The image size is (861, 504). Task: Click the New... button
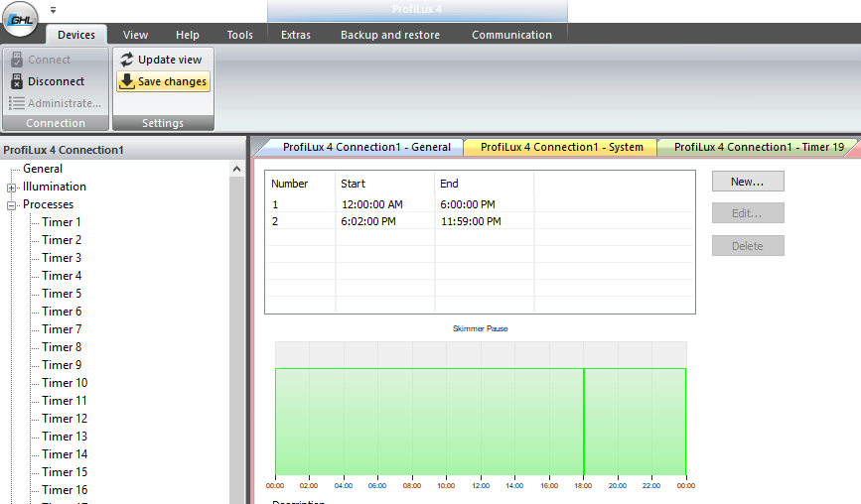(748, 182)
